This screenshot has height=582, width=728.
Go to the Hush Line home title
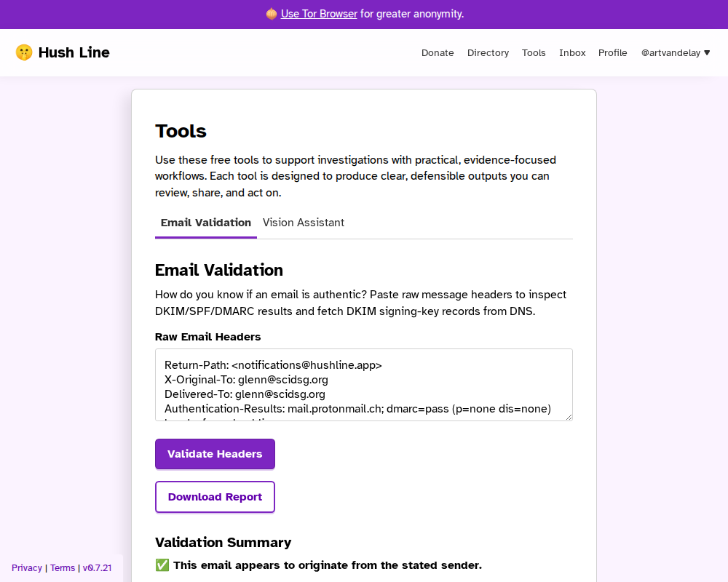[x=74, y=52]
